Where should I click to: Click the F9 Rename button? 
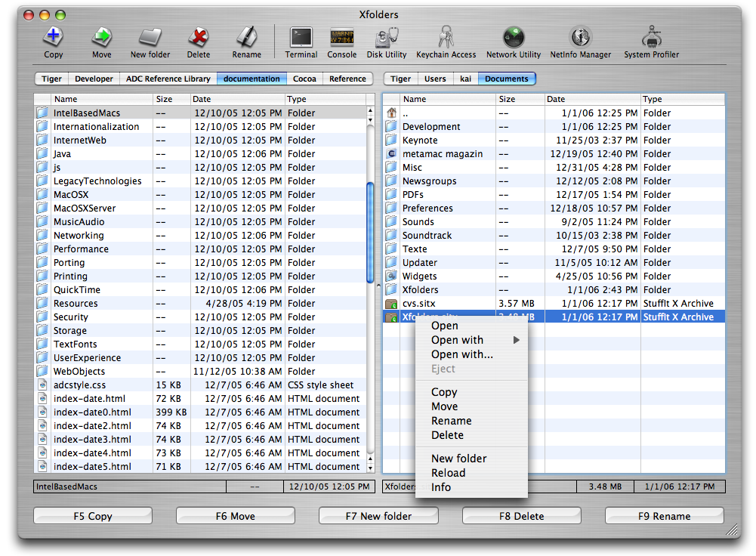(665, 516)
